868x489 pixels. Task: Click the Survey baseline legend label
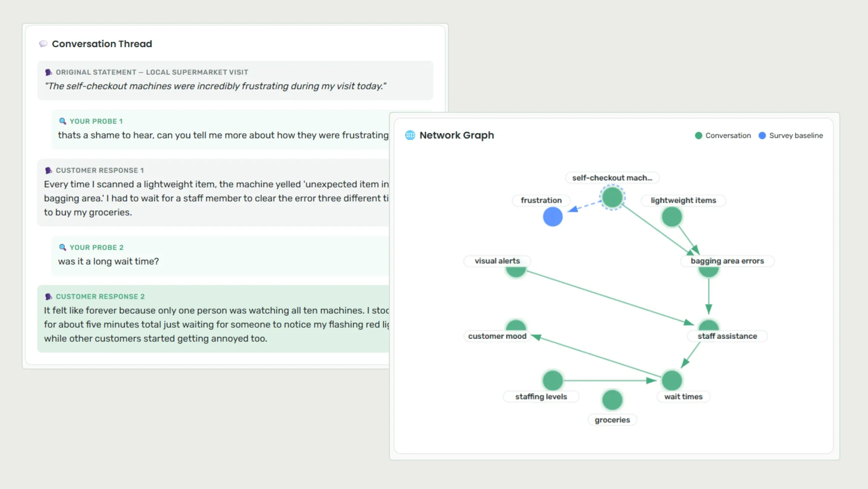pos(796,136)
